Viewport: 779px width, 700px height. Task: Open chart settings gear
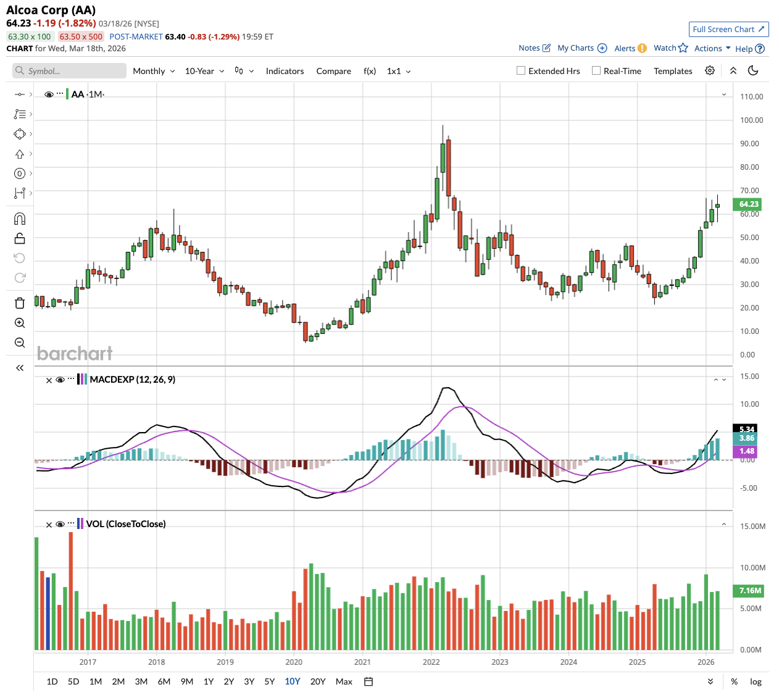710,70
